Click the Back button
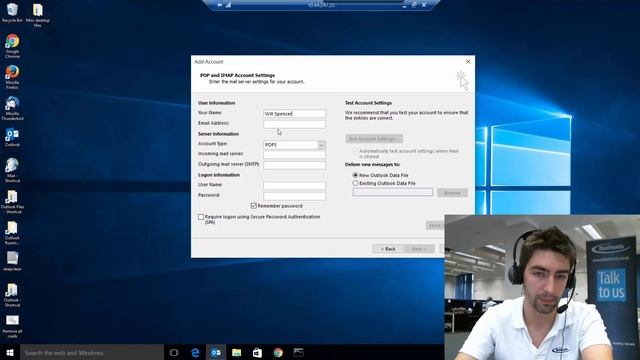This screenshot has width=640, height=360. (x=388, y=249)
